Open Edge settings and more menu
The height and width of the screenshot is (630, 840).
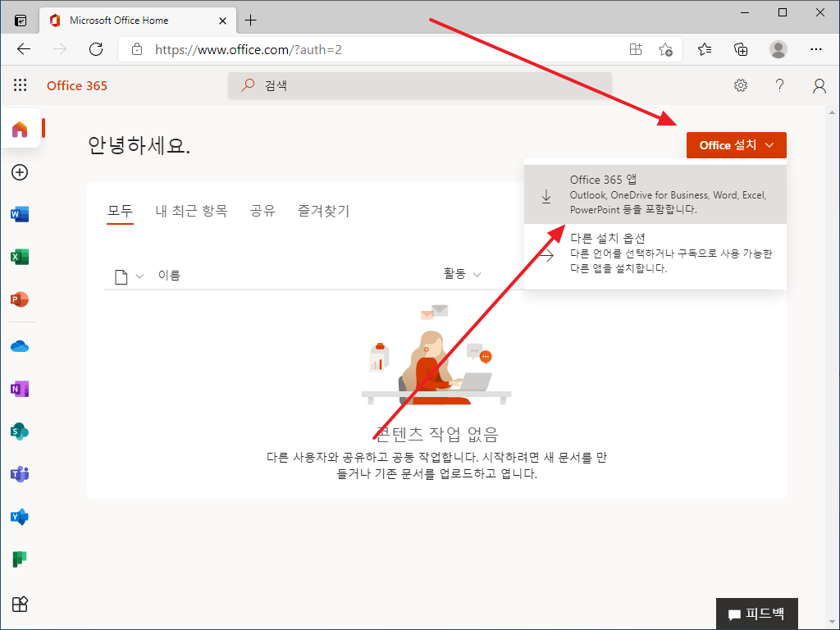pyautogui.click(x=816, y=49)
